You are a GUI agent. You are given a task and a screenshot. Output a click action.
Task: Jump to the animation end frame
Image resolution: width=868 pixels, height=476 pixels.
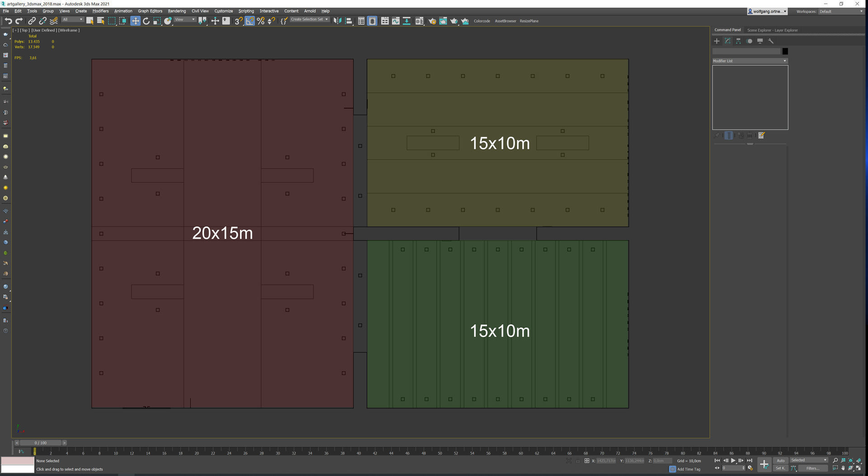(x=750, y=461)
